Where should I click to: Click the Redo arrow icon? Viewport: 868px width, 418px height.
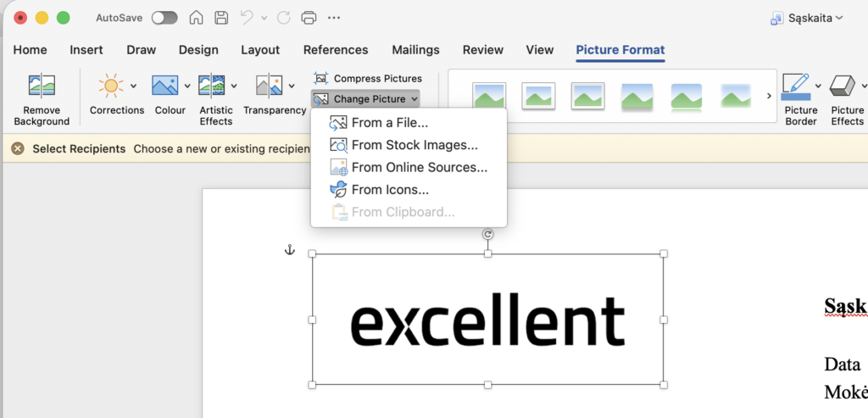[283, 18]
